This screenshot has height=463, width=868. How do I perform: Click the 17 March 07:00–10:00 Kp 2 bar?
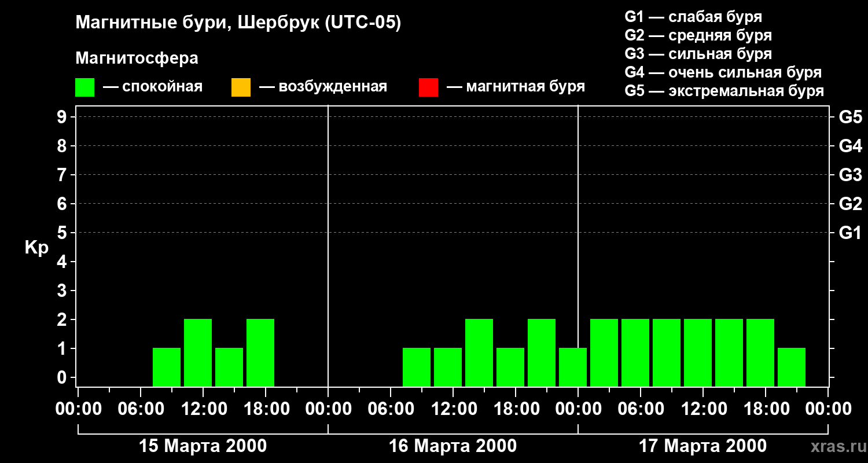pos(667,352)
